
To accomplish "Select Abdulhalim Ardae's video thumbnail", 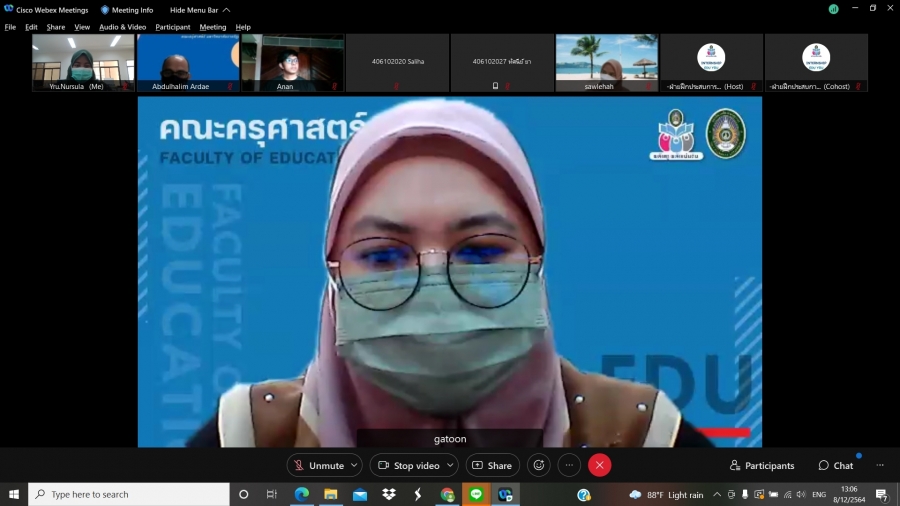I will [188, 62].
